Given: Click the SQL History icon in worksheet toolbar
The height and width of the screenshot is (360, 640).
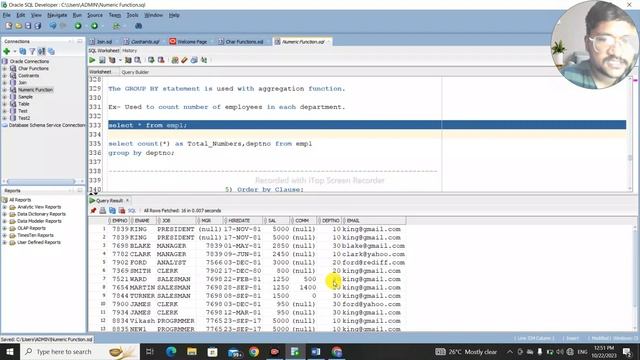Looking at the screenshot, I should [194, 60].
